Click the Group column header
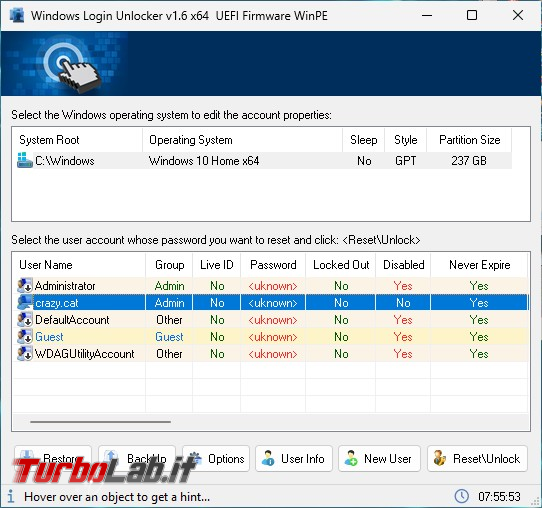Screen dimensions: 542x508 (x=169, y=265)
